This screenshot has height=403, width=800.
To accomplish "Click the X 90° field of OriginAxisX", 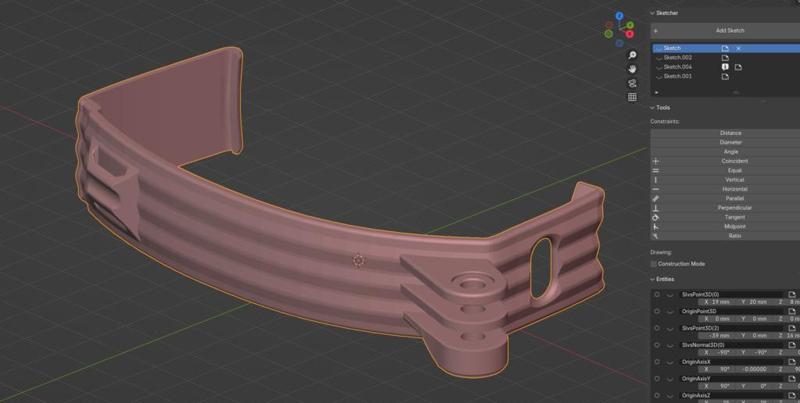I will 715,369.
